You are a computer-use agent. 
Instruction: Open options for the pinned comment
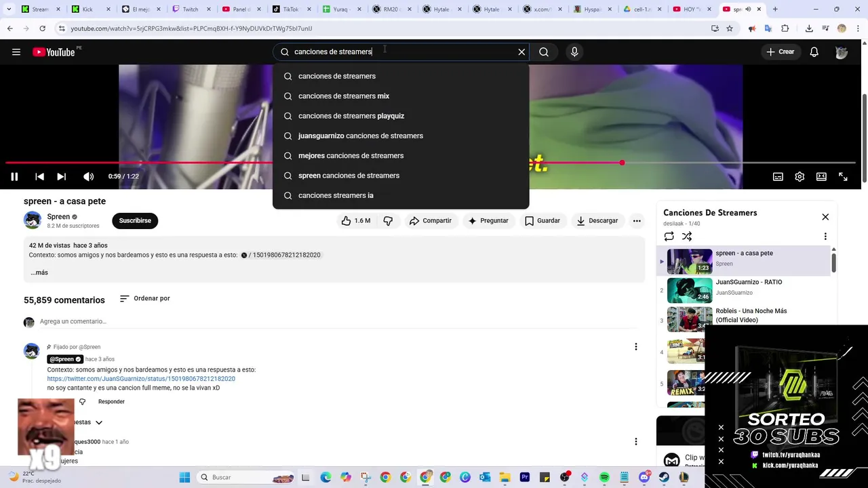(x=635, y=347)
